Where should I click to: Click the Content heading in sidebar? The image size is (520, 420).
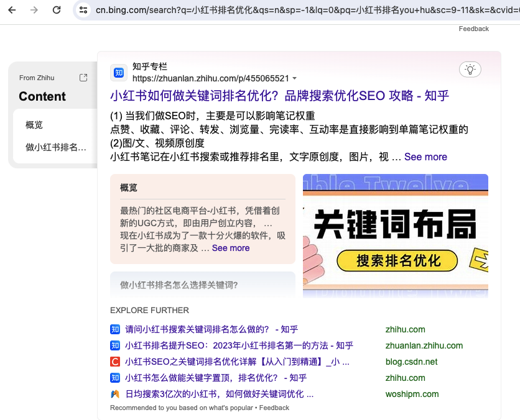42,96
